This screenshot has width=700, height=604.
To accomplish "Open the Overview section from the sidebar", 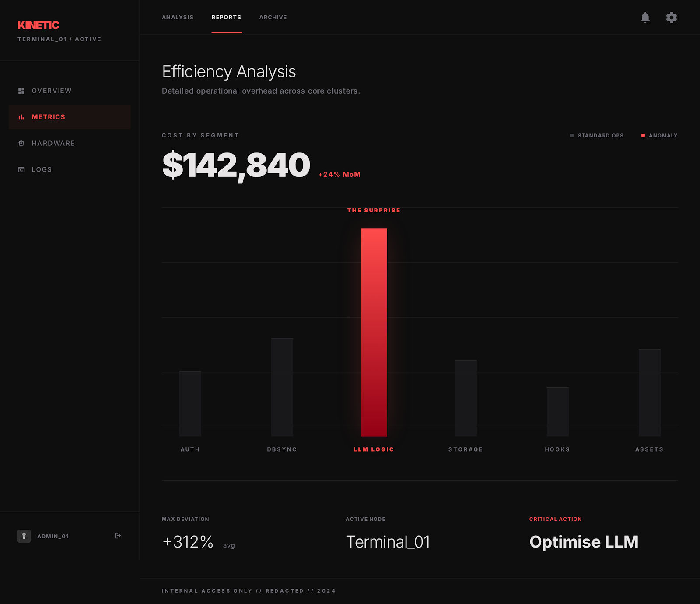I will [x=51, y=91].
